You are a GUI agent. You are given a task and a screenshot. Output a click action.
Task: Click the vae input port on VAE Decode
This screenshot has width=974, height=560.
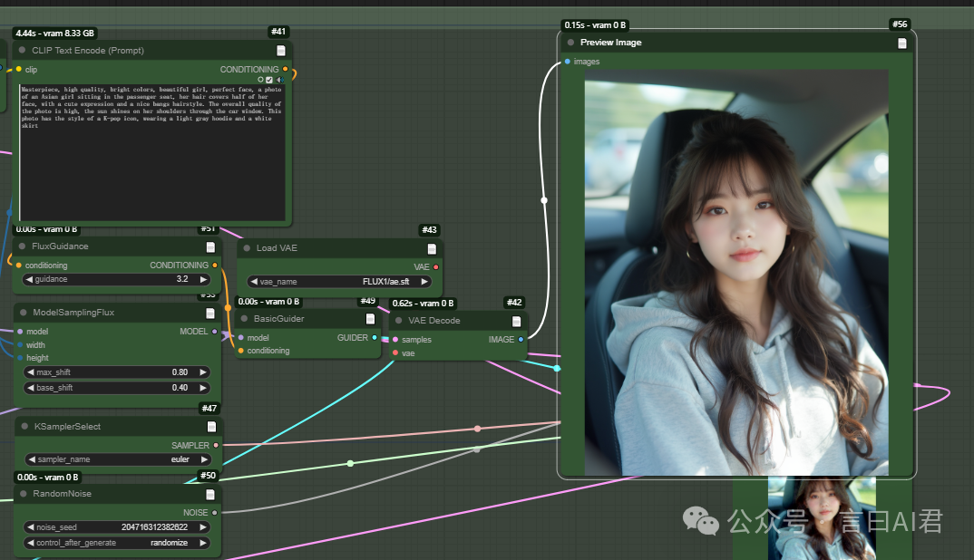(x=395, y=353)
